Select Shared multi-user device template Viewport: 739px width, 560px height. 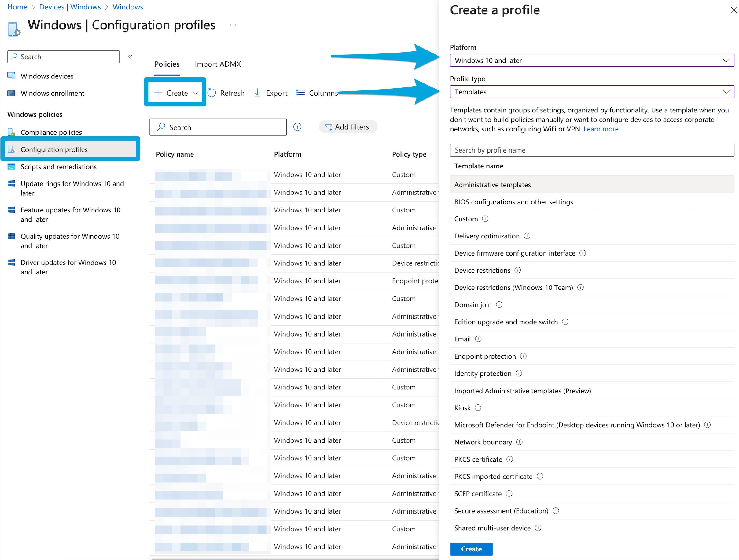592,528
